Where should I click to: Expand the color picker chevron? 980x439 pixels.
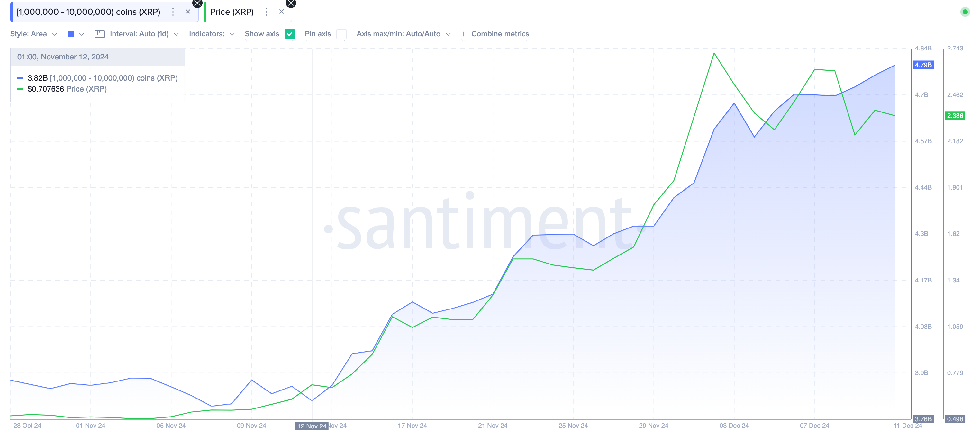point(81,34)
